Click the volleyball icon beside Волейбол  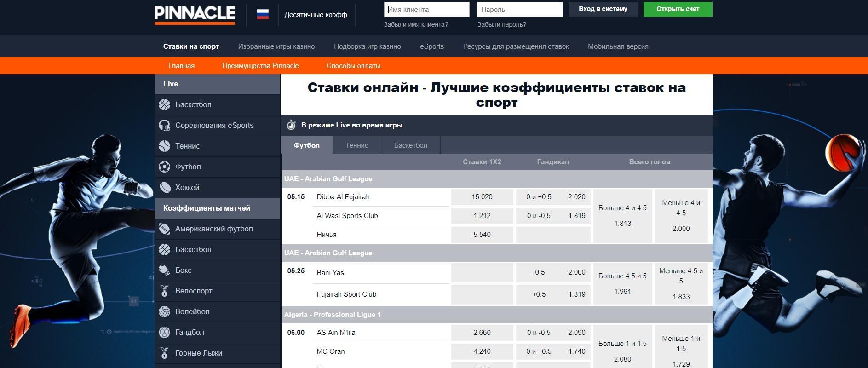(165, 312)
